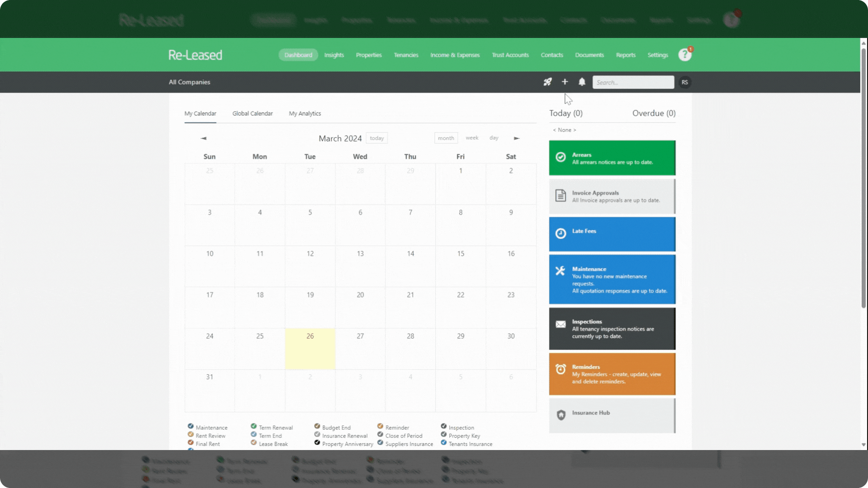
Task: Click inside the search field
Action: coord(633,82)
